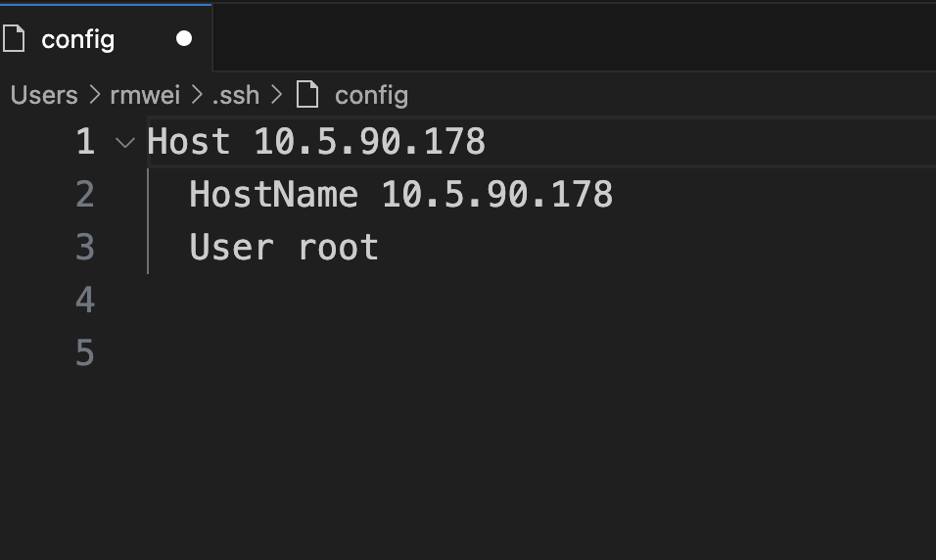Image resolution: width=936 pixels, height=560 pixels.
Task: Open the .ssh breadcrumb folder
Action: pyautogui.click(x=236, y=95)
